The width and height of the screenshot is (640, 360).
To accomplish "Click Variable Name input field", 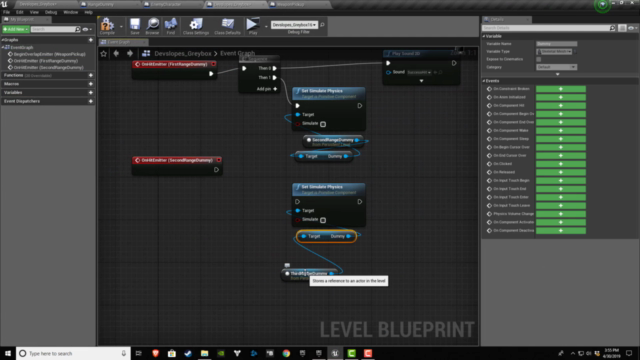I will coord(556,44).
